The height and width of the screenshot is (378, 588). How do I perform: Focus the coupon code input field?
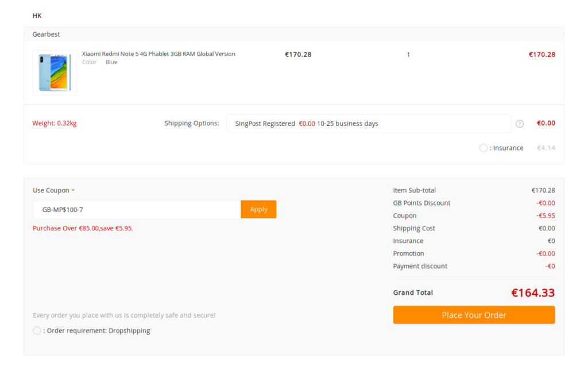[x=137, y=210]
